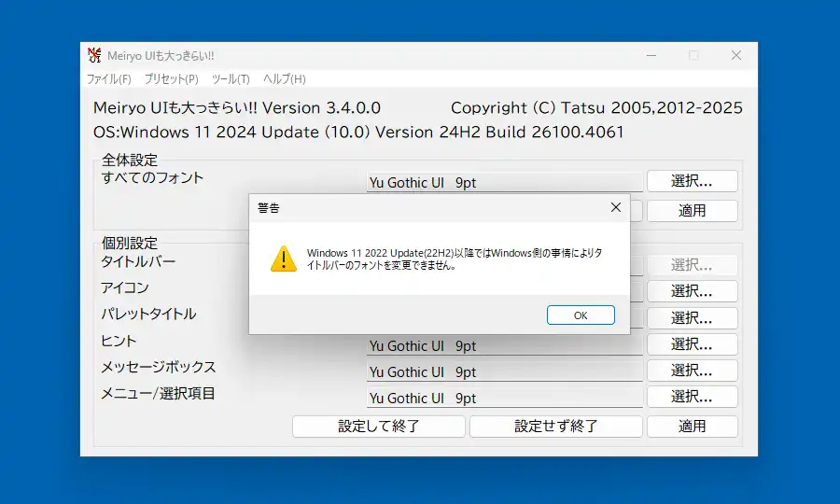Close the 警告 dialog with its X
This screenshot has width=840, height=504.
tap(616, 207)
